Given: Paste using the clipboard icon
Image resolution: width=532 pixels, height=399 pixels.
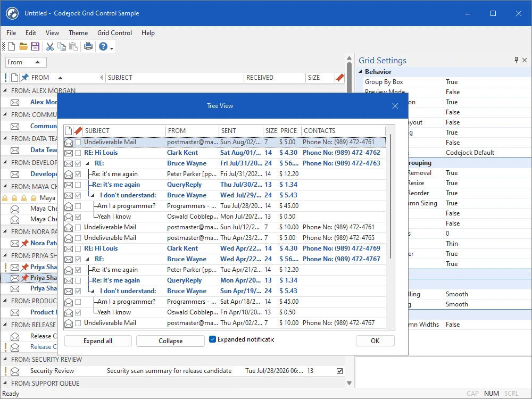Looking at the screenshot, I should (x=73, y=46).
